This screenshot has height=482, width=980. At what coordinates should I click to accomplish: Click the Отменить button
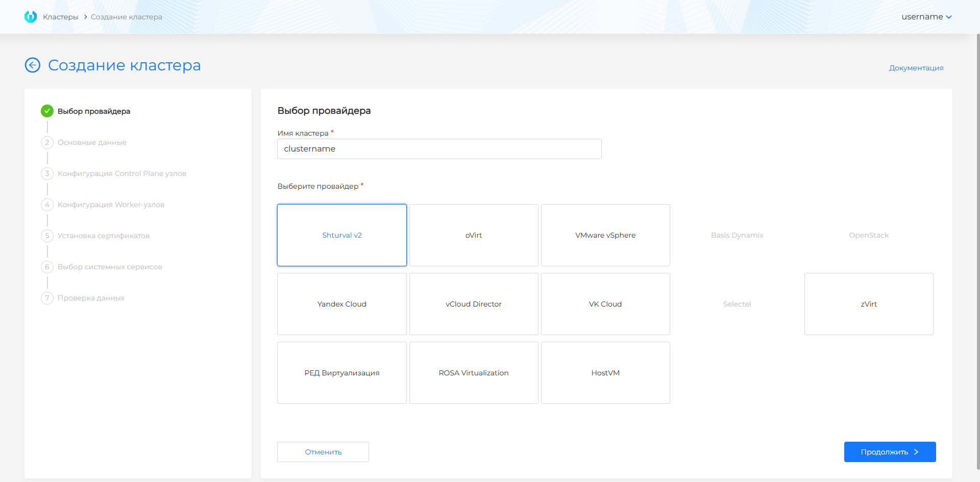coord(323,452)
